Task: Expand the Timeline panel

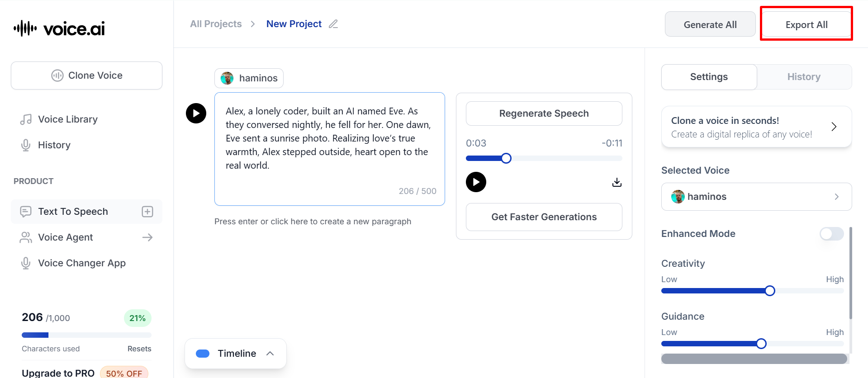Action: click(x=235, y=354)
